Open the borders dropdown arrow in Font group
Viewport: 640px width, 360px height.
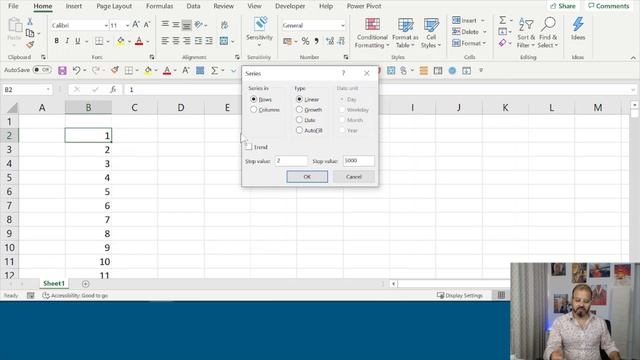(108, 41)
